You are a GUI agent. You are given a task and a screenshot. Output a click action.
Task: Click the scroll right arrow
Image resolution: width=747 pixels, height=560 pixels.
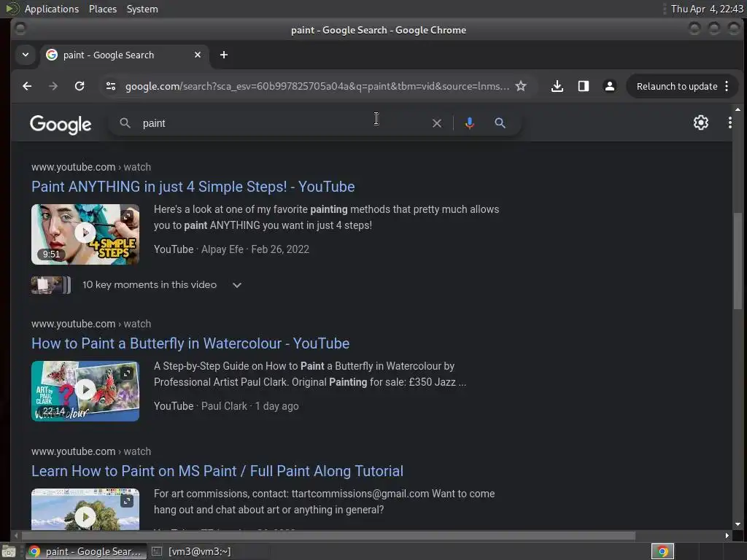coord(727,536)
